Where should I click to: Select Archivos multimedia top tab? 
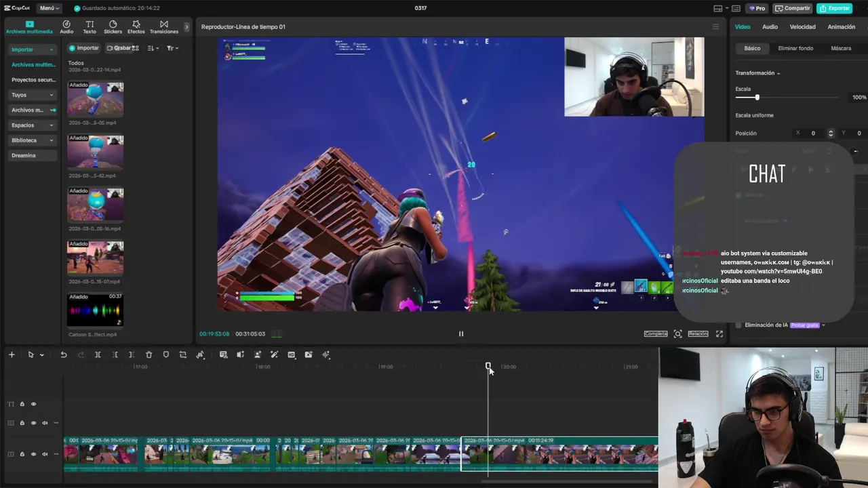29,26
